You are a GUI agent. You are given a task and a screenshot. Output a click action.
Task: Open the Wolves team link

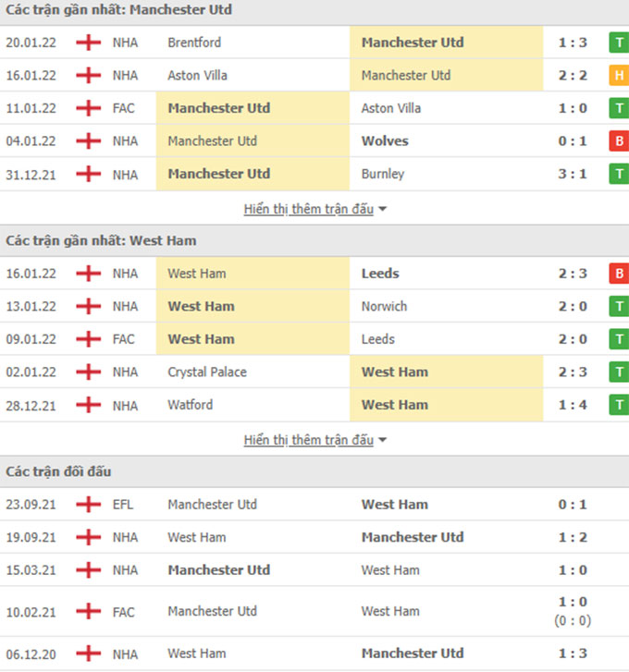click(385, 141)
